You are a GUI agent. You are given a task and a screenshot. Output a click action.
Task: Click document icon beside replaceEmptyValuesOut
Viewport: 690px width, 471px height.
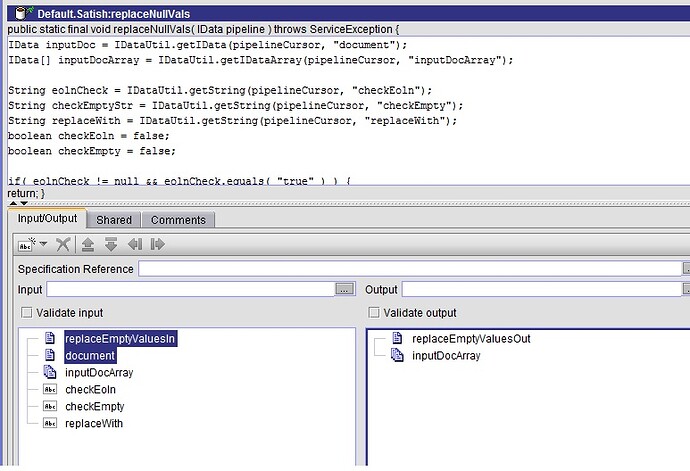[397, 338]
